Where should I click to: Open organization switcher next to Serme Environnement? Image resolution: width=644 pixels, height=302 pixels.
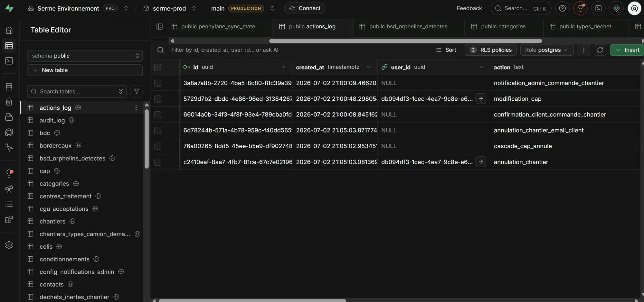point(126,8)
